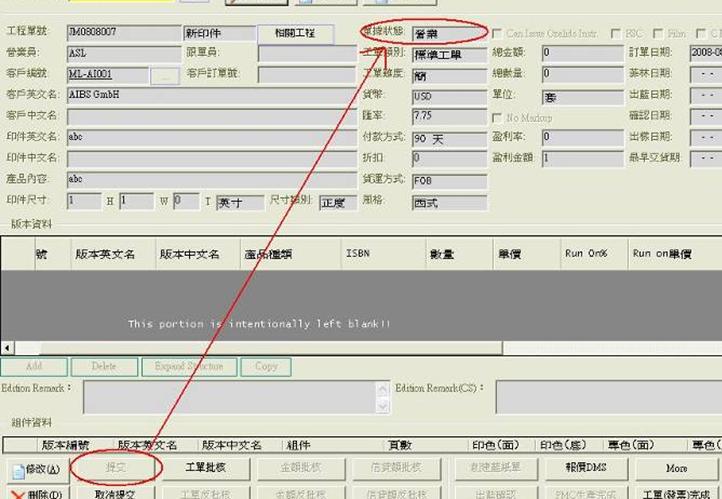Check the FSC checkbox

[615, 33]
